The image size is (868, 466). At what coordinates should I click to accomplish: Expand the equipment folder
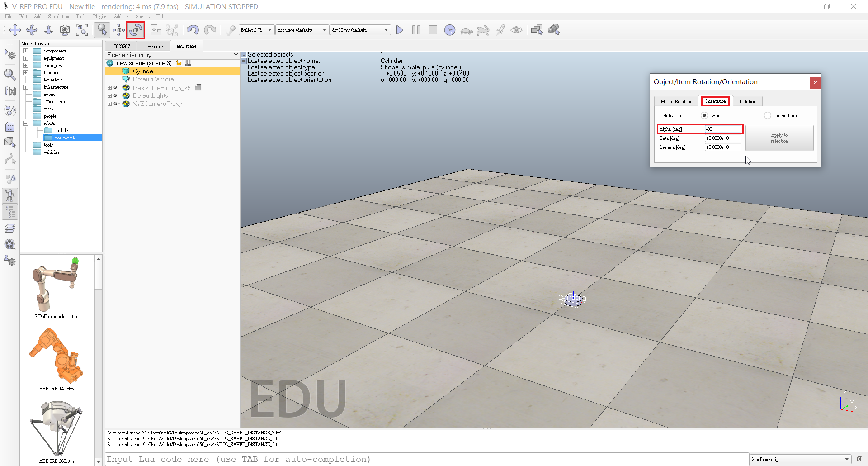pos(26,58)
